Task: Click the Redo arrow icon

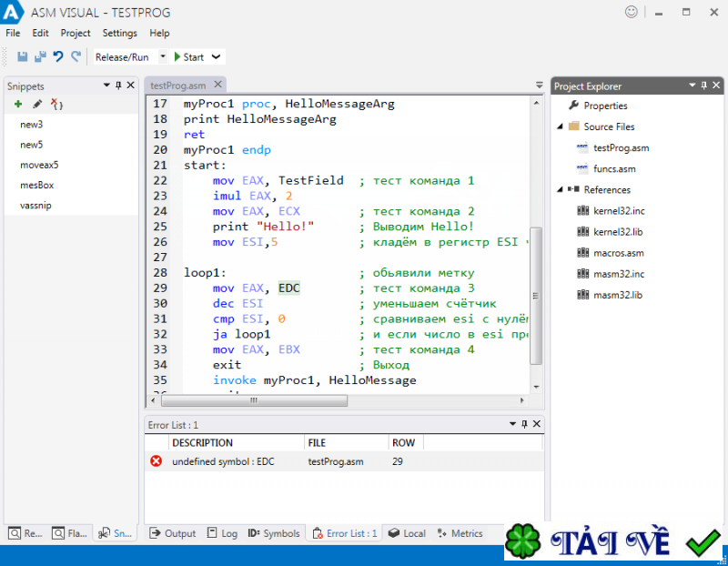Action: click(76, 56)
